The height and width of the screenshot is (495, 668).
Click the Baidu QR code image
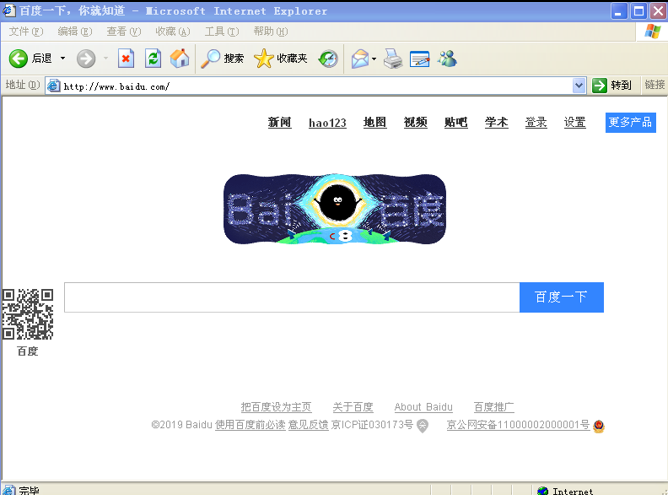click(28, 314)
